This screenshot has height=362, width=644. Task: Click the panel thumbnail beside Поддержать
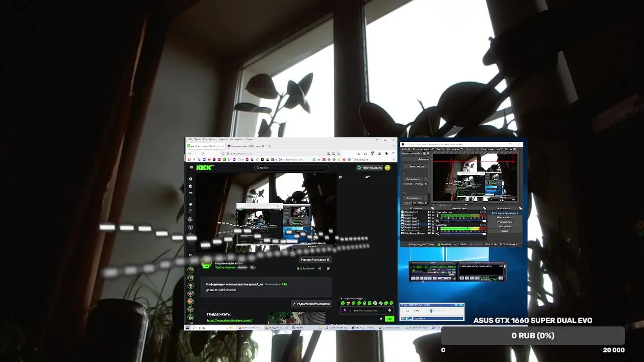297,317
